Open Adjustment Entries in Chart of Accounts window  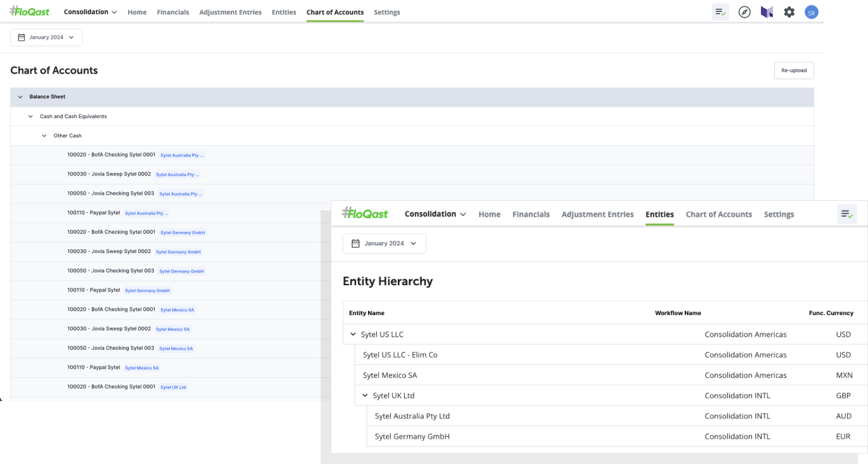coord(230,12)
